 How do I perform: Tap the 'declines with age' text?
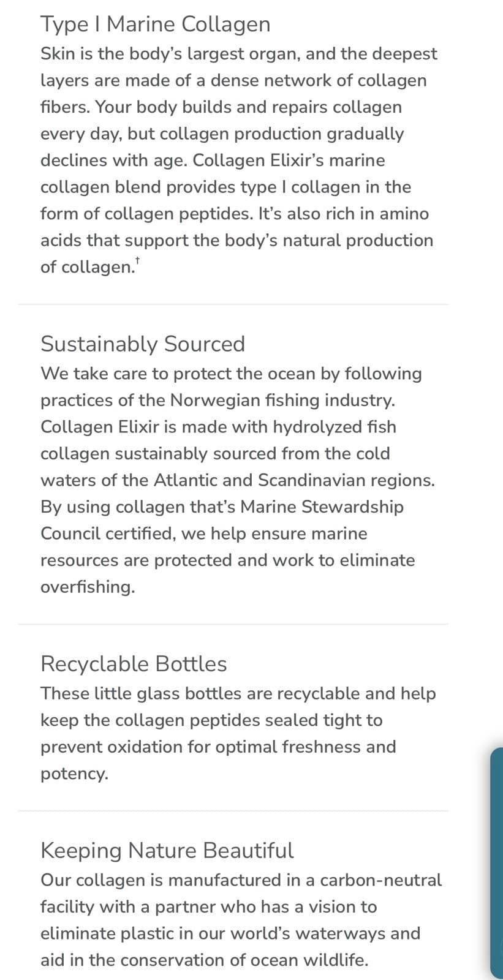tap(113, 160)
